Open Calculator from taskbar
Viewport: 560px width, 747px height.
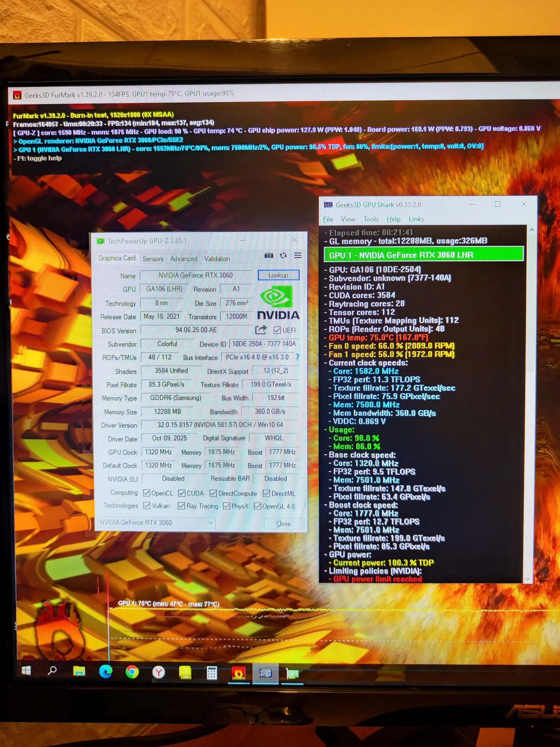pos(212,673)
